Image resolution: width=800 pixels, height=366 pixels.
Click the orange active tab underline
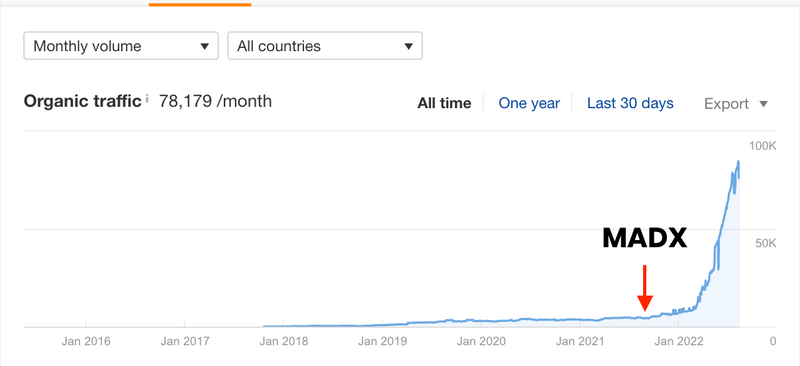pos(200,4)
